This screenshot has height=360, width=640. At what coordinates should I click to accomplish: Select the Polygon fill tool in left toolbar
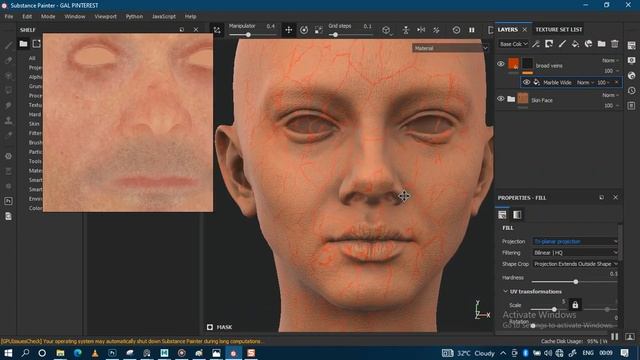[8, 90]
